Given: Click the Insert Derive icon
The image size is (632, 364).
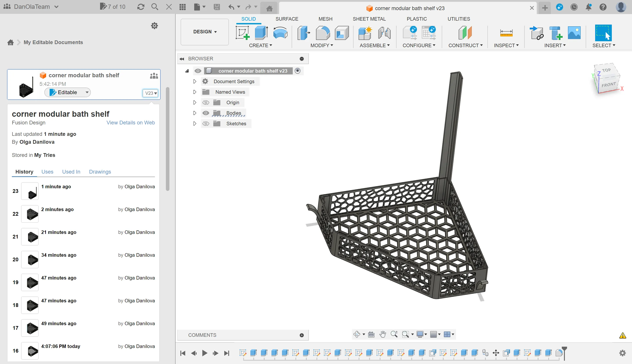Looking at the screenshot, I should click(536, 33).
